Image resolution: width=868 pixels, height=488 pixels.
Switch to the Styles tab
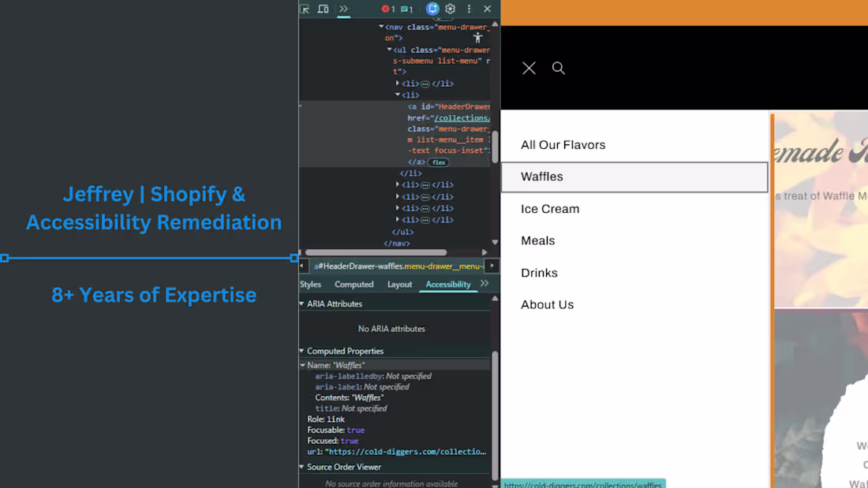[x=310, y=284]
